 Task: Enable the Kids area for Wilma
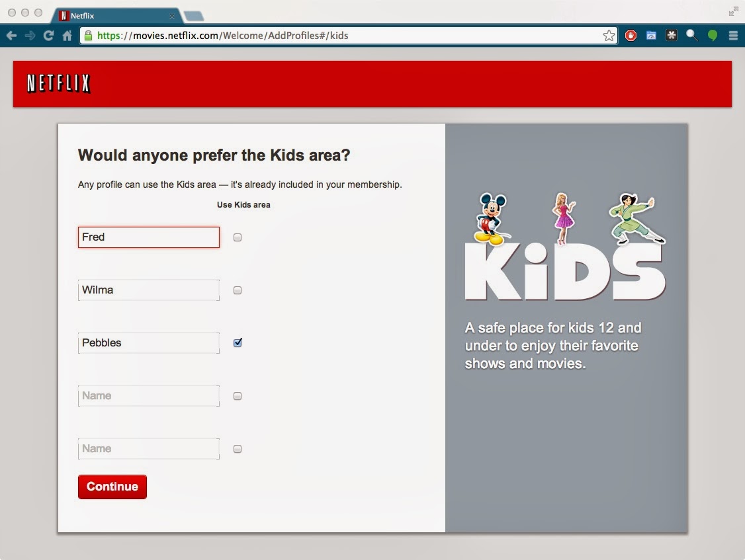[x=238, y=290]
